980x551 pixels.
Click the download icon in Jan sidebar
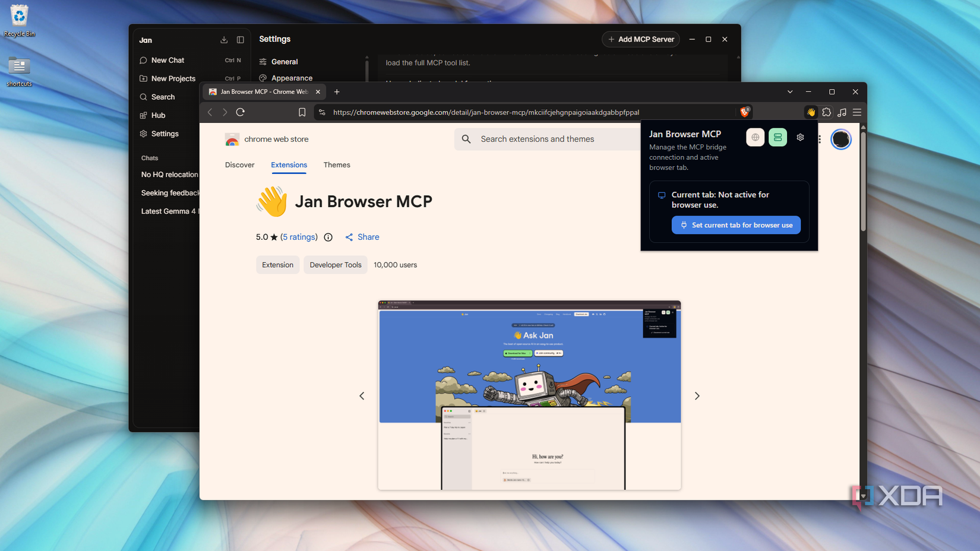point(224,40)
